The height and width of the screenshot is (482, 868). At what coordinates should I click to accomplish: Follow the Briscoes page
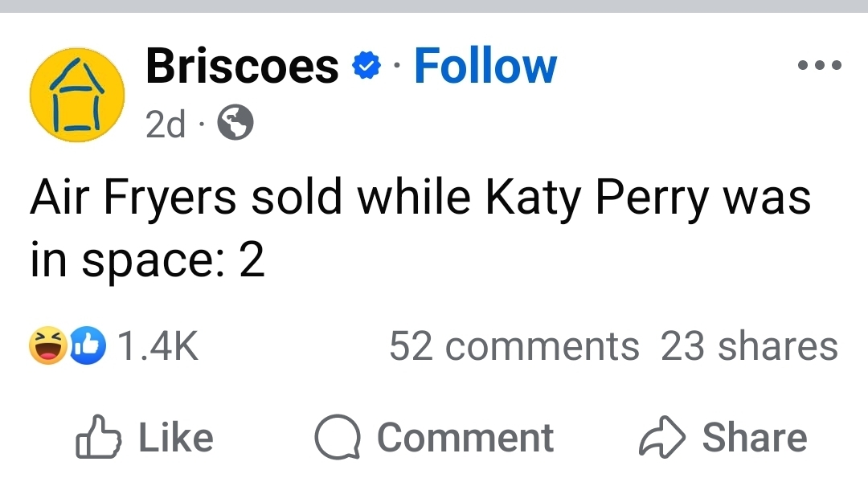[485, 67]
